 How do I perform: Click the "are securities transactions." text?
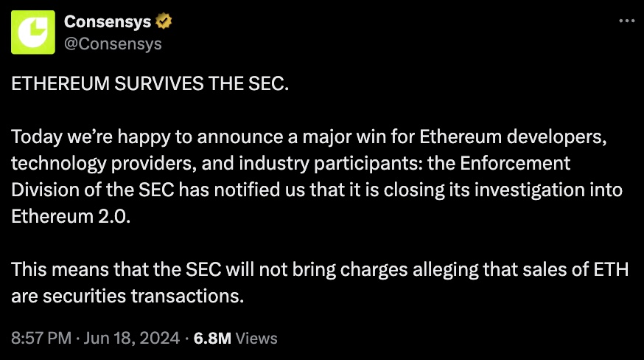pyautogui.click(x=127, y=297)
